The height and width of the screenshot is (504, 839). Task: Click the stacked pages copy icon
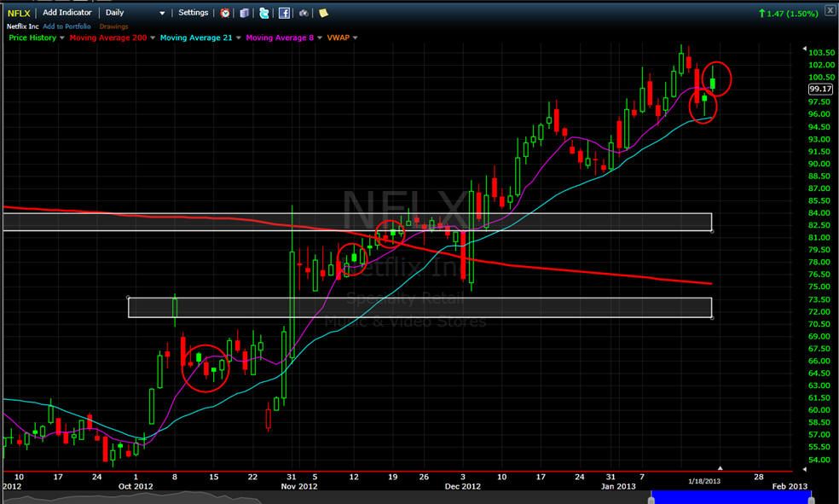tap(245, 13)
